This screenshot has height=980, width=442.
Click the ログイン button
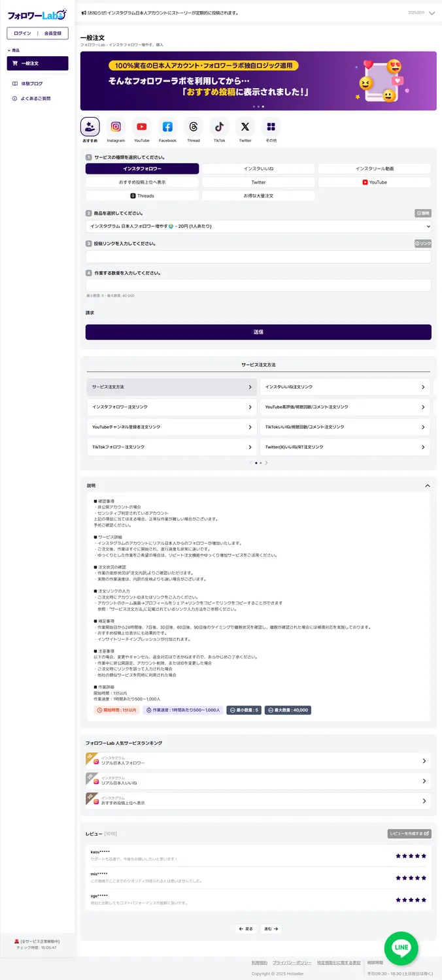(x=22, y=33)
